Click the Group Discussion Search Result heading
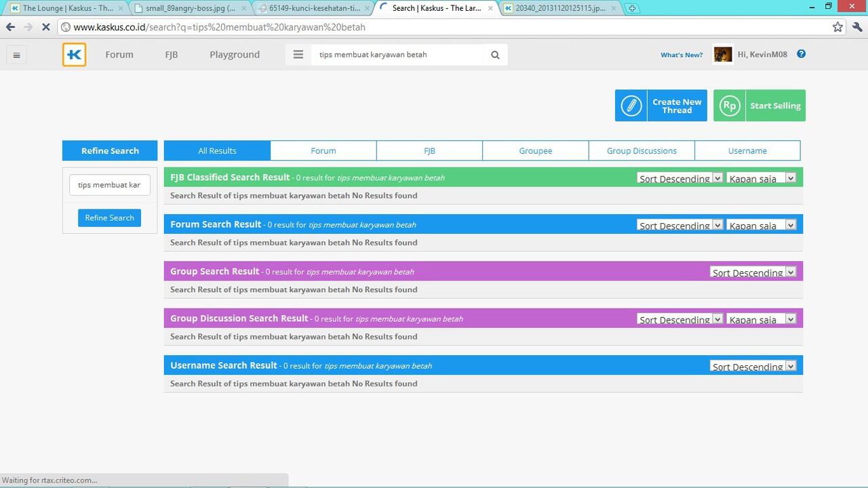Image resolution: width=868 pixels, height=488 pixels. coord(239,318)
